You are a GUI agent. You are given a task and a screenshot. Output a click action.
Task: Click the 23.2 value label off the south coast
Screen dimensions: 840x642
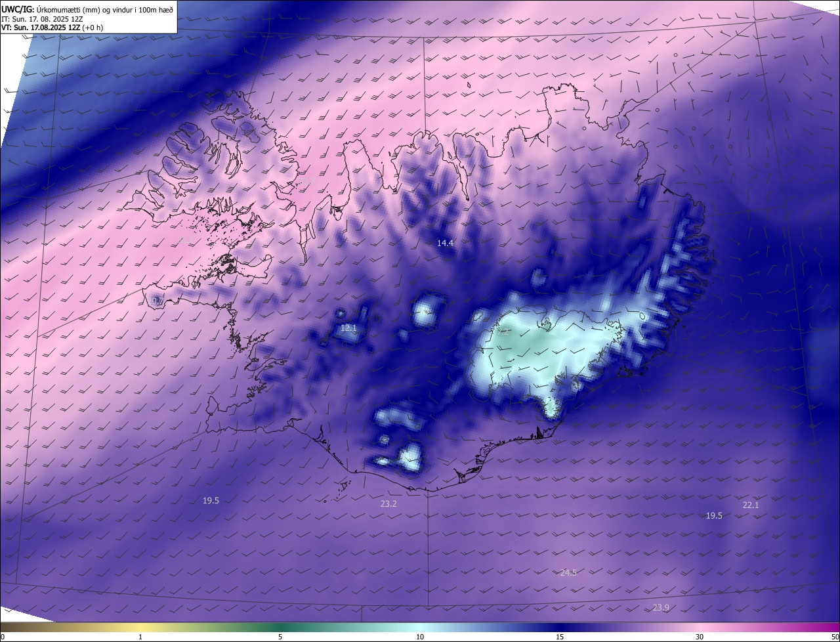388,503
